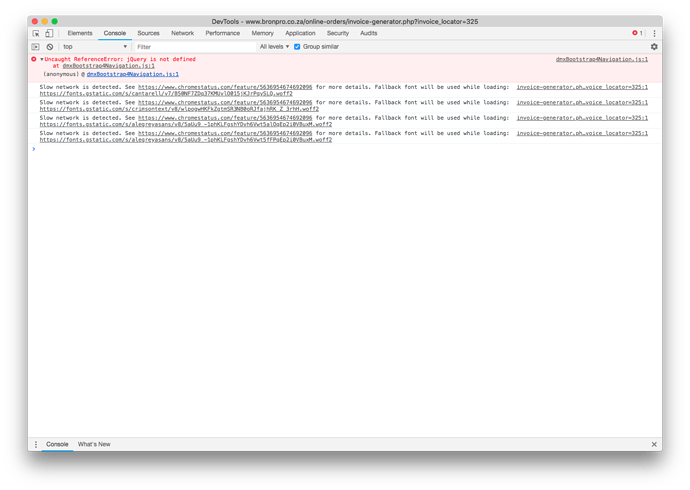
Task: Click into the Filter input field
Action: tap(195, 47)
